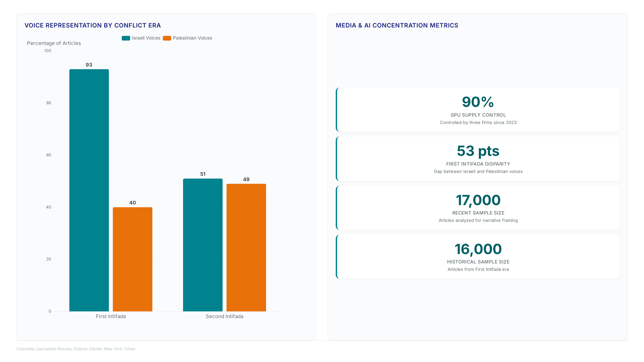Select the Second Intifada Israeli bar (51)
The width and height of the screenshot is (644, 362).
pos(203,245)
